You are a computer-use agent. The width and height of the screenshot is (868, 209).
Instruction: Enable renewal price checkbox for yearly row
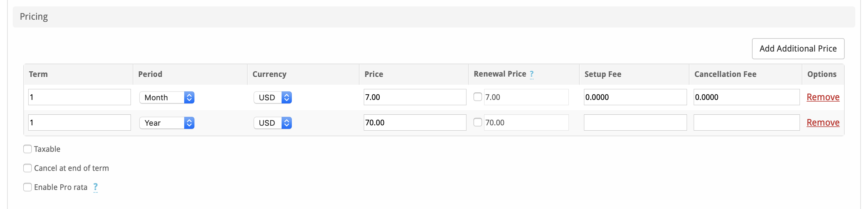[x=477, y=122]
